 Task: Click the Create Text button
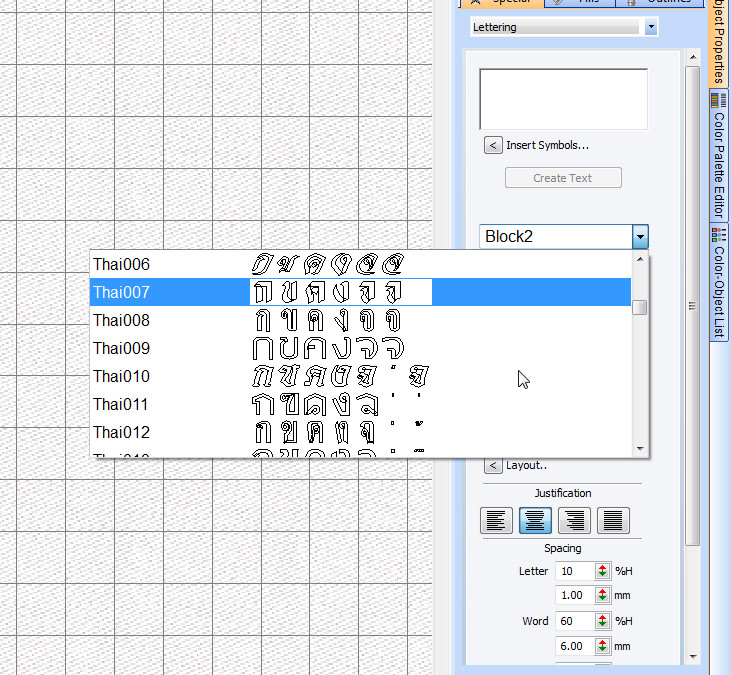(563, 178)
